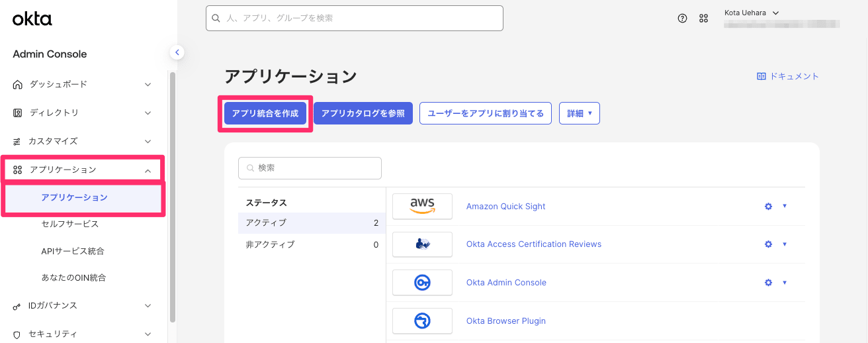Expand the ディレクトリ chevron
This screenshot has width=868, height=343.
pos(148,113)
